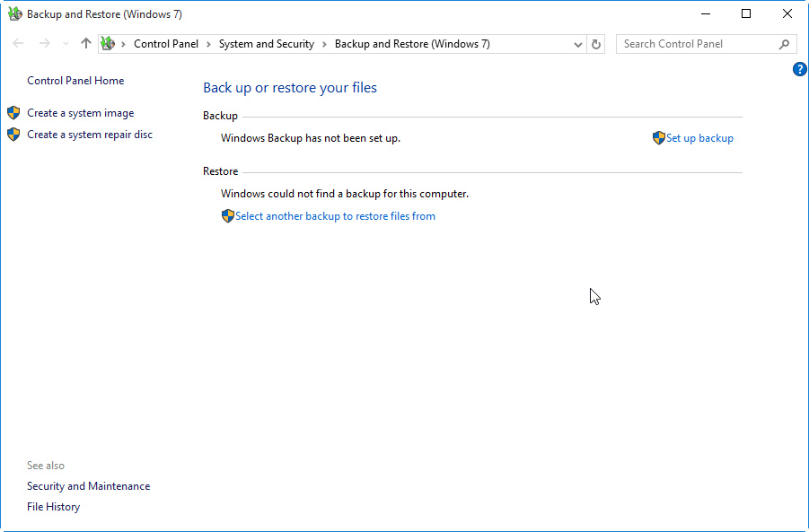Open Create a system repair disc

90,135
